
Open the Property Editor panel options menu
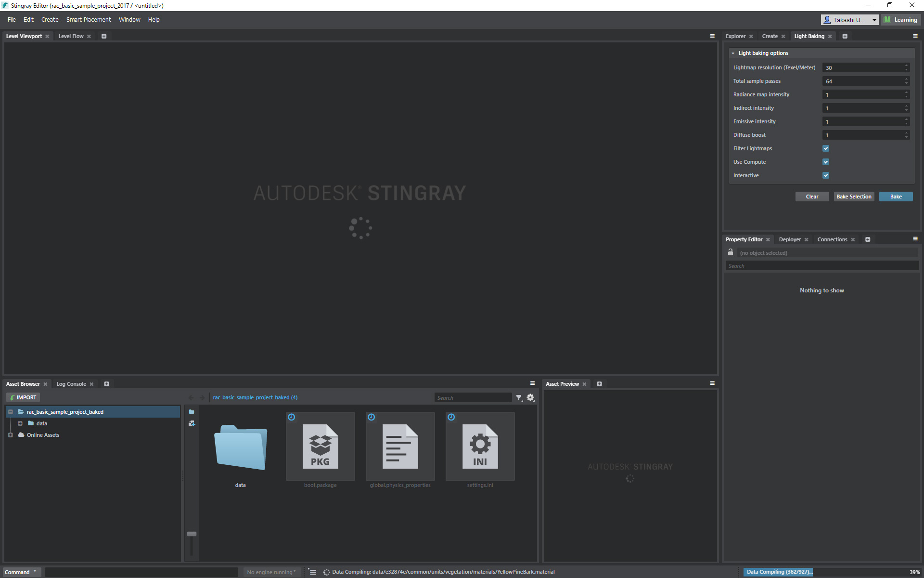[x=915, y=239]
